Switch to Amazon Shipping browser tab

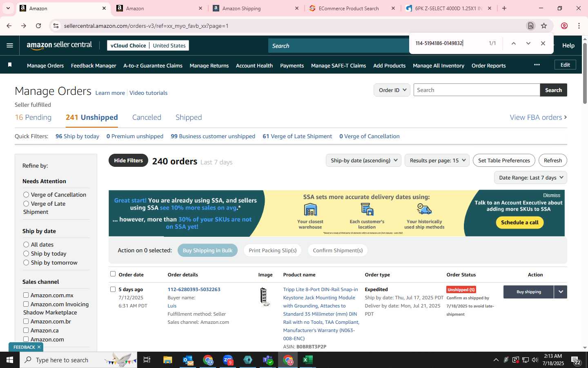pos(256,8)
